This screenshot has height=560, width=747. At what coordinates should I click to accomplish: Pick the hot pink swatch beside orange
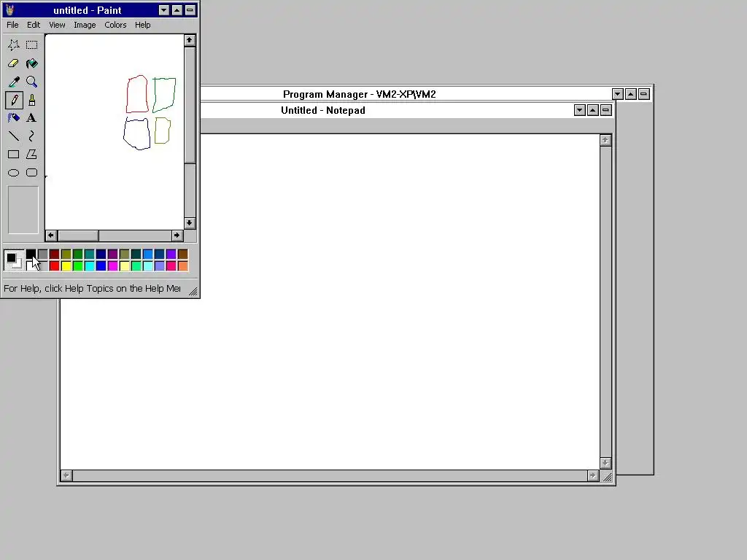coord(171,265)
